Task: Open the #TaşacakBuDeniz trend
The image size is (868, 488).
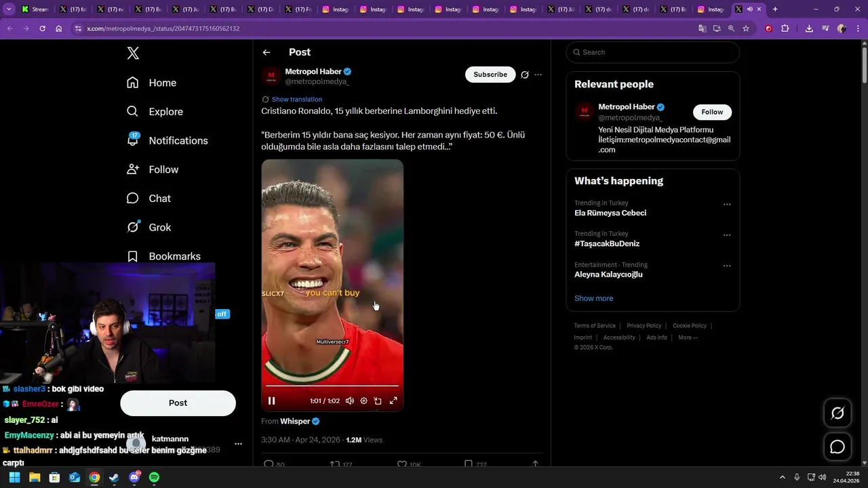Action: [607, 243]
